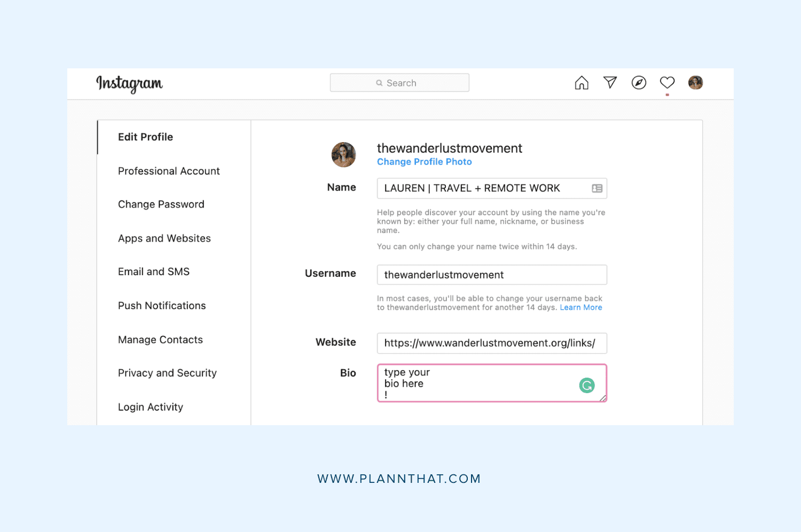Click "You can only change your name twice" text
801x532 pixels.
click(477, 247)
